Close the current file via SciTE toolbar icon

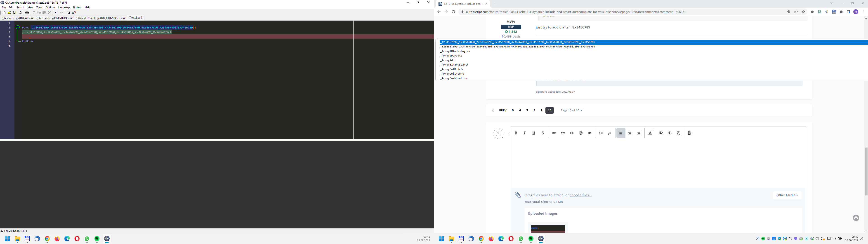coord(20,13)
